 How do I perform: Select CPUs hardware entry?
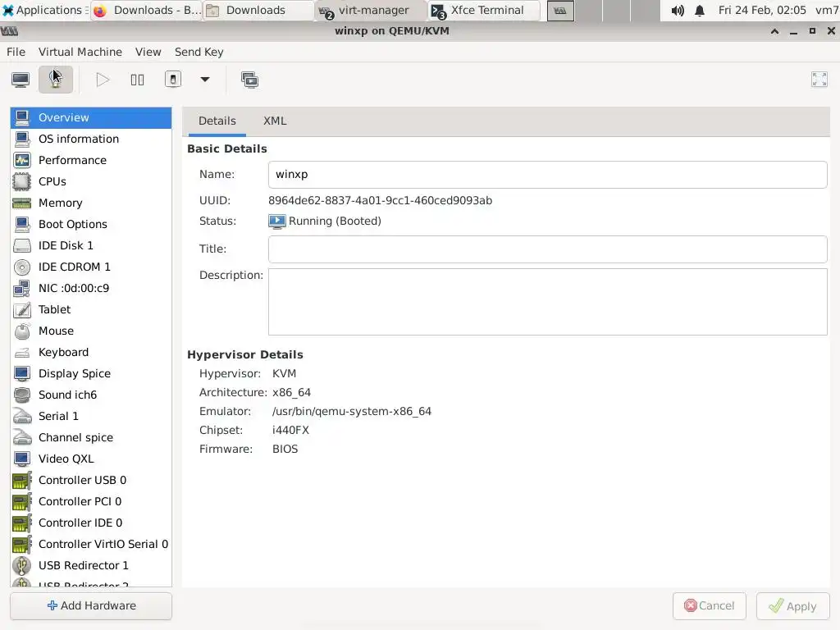91,181
